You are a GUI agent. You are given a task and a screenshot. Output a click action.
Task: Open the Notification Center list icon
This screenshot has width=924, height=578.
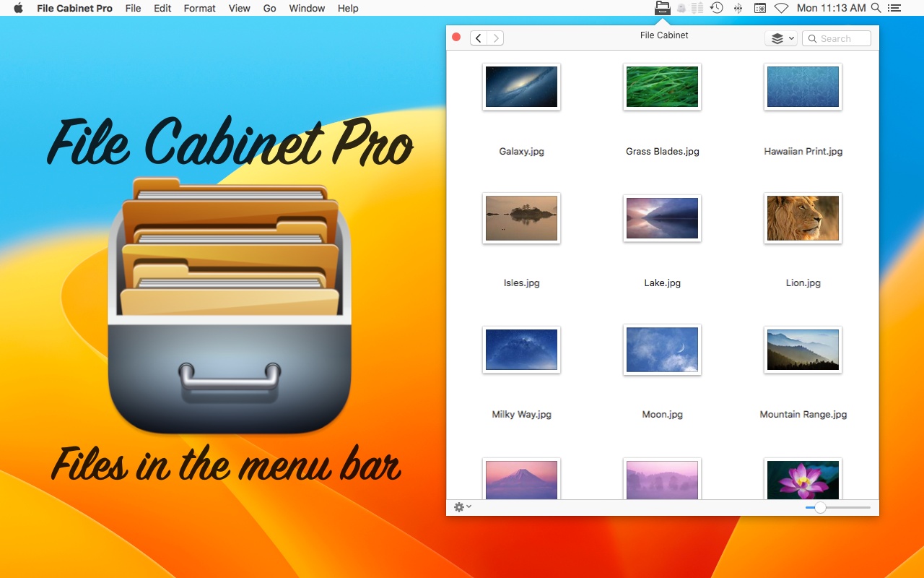pos(894,8)
